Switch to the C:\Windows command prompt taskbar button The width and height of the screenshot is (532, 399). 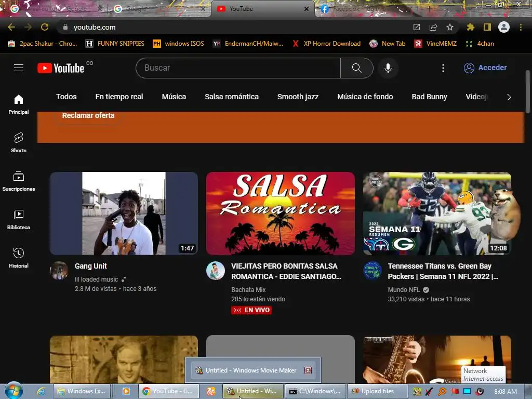(x=315, y=391)
